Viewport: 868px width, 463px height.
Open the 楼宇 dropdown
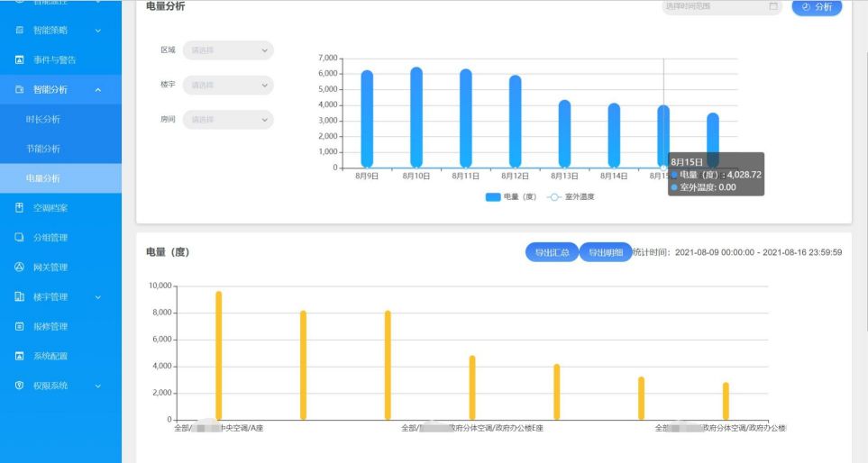227,86
